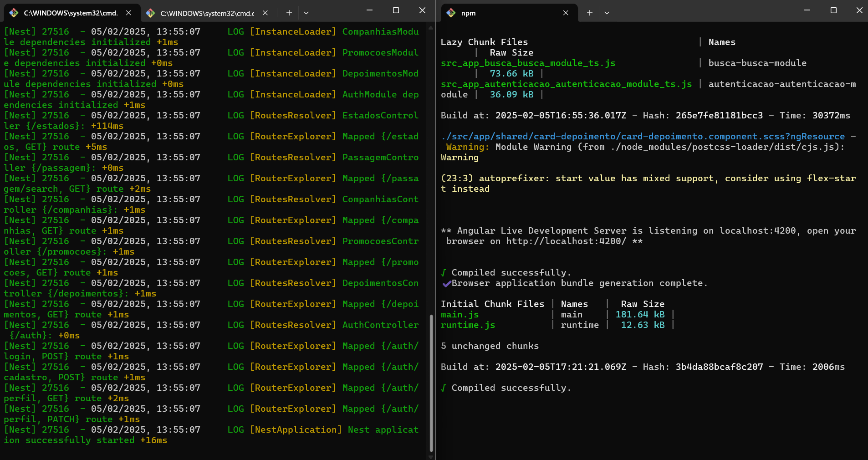Open a new tab in the left terminal window
Image resolution: width=868 pixels, height=460 pixels.
(x=289, y=13)
